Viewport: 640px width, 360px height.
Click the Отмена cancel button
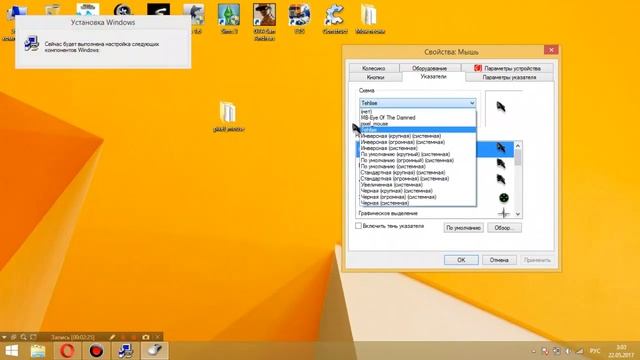[x=499, y=260]
